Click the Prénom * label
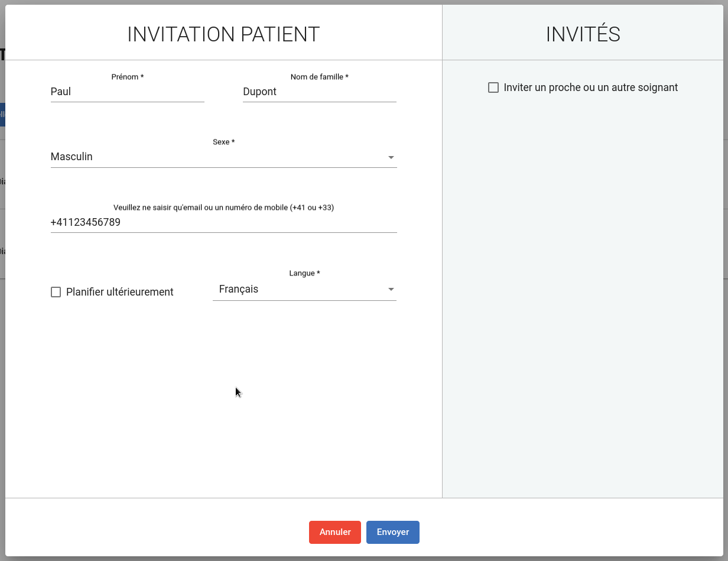The image size is (728, 561). (128, 77)
